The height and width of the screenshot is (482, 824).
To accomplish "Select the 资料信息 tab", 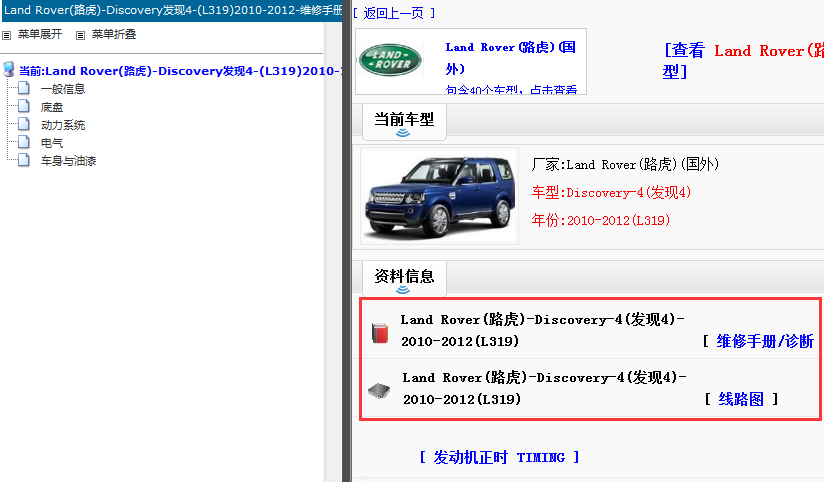I will tap(404, 279).
